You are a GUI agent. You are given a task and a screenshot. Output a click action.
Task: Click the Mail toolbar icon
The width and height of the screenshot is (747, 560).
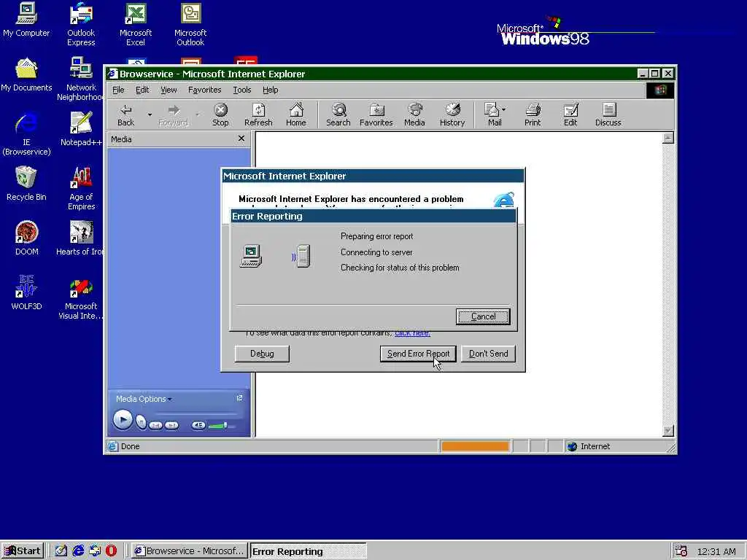(x=492, y=115)
